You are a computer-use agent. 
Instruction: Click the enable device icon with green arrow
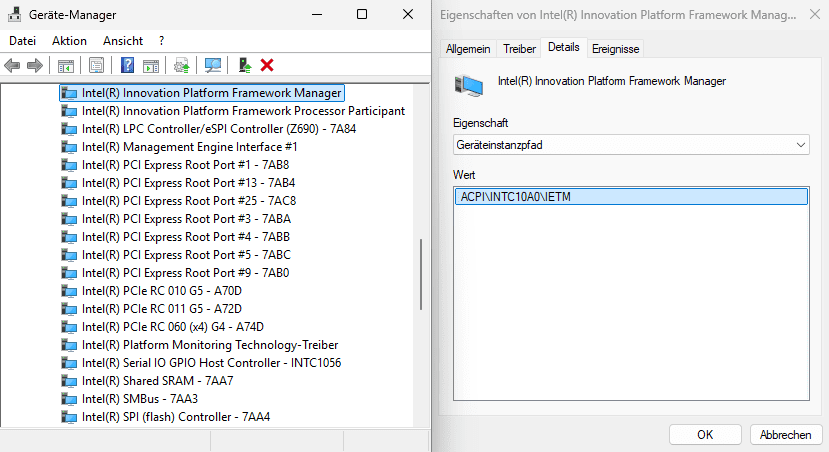pos(243,65)
